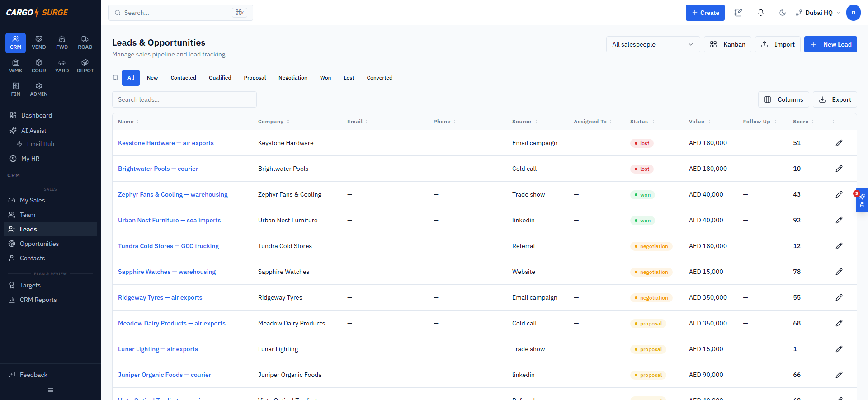Open Targets in sidebar
Viewport: 868px width, 400px height.
pos(50,285)
